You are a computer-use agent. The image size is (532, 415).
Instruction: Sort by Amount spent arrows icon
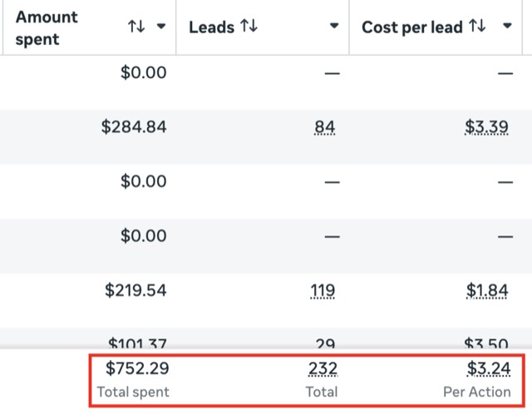pos(136,26)
